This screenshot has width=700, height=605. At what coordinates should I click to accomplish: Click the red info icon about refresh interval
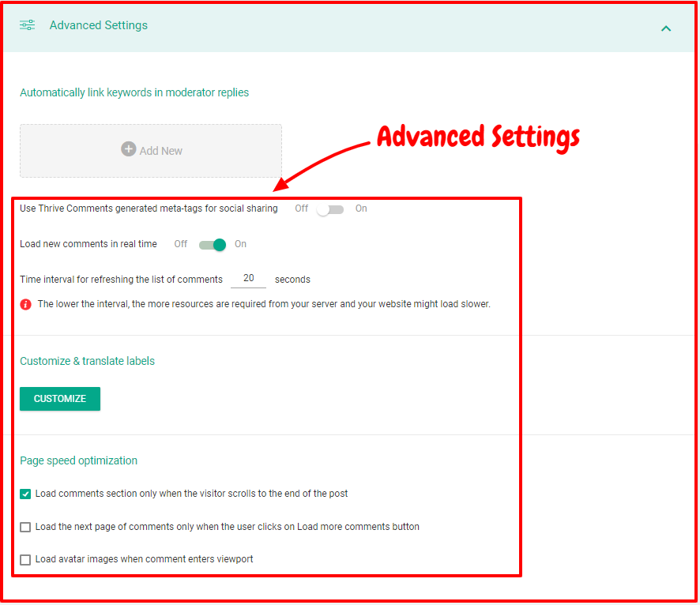coord(24,303)
